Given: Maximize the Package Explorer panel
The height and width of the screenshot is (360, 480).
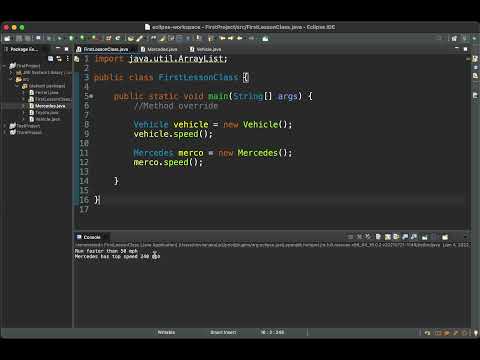Looking at the screenshot, I should click(x=66, y=49).
